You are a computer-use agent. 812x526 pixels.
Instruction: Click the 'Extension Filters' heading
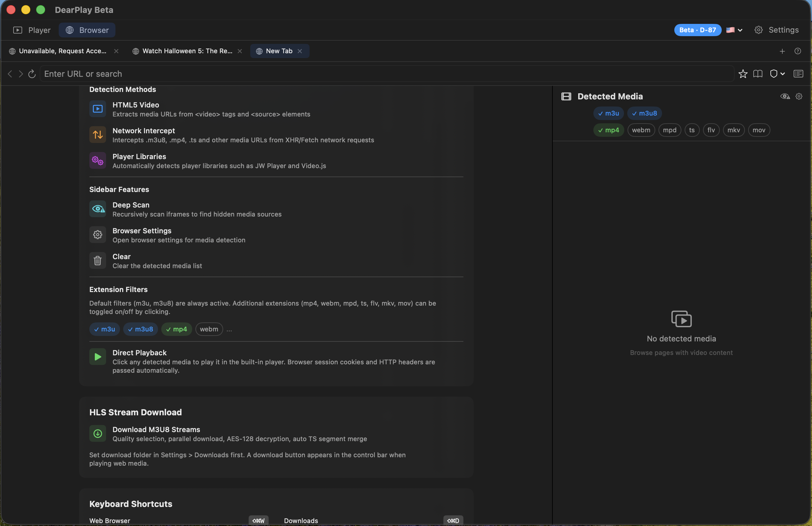(x=118, y=289)
